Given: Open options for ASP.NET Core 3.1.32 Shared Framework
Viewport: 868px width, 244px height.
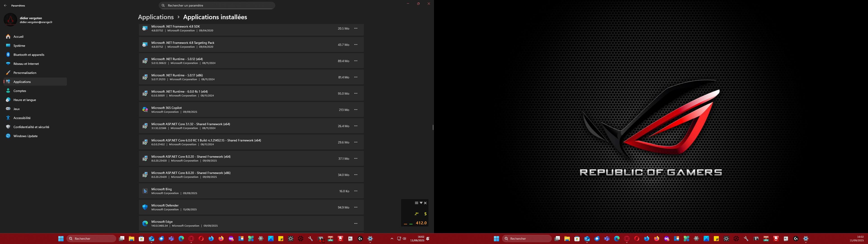Looking at the screenshot, I should (356, 126).
